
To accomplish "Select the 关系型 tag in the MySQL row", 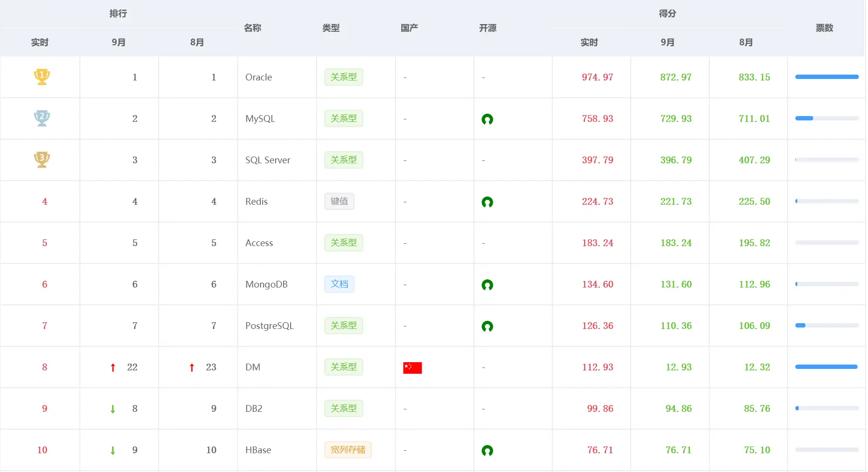I will pyautogui.click(x=344, y=118).
